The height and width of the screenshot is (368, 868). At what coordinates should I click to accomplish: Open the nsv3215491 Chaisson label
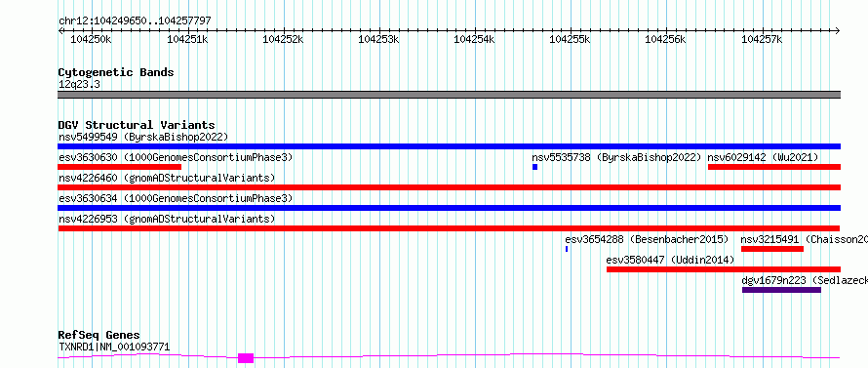pyautogui.click(x=805, y=239)
